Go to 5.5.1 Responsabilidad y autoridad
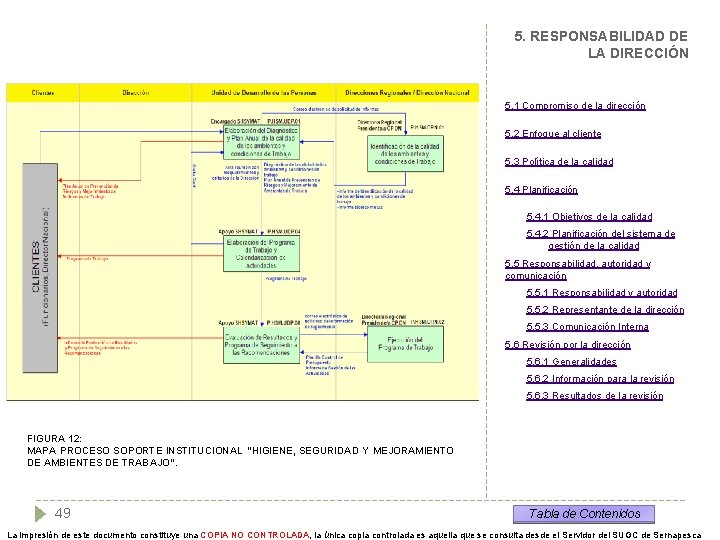This screenshot has height=540, width=720. [x=602, y=293]
